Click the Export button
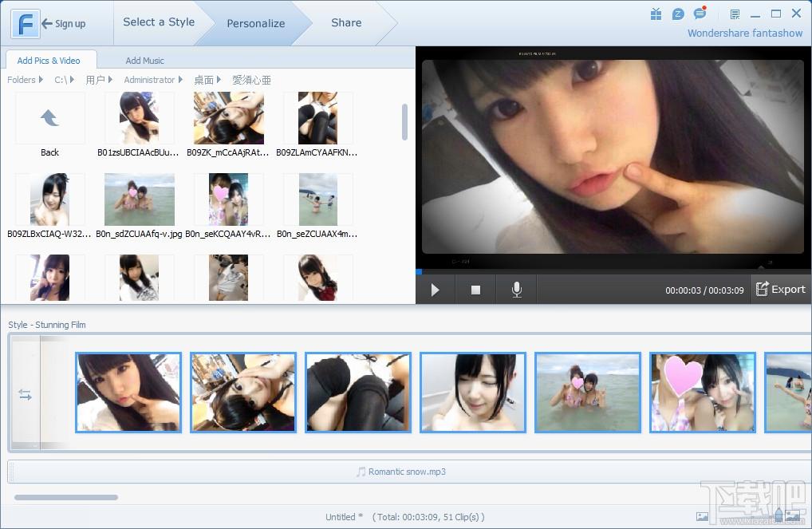Image resolution: width=812 pixels, height=529 pixels. pos(780,290)
